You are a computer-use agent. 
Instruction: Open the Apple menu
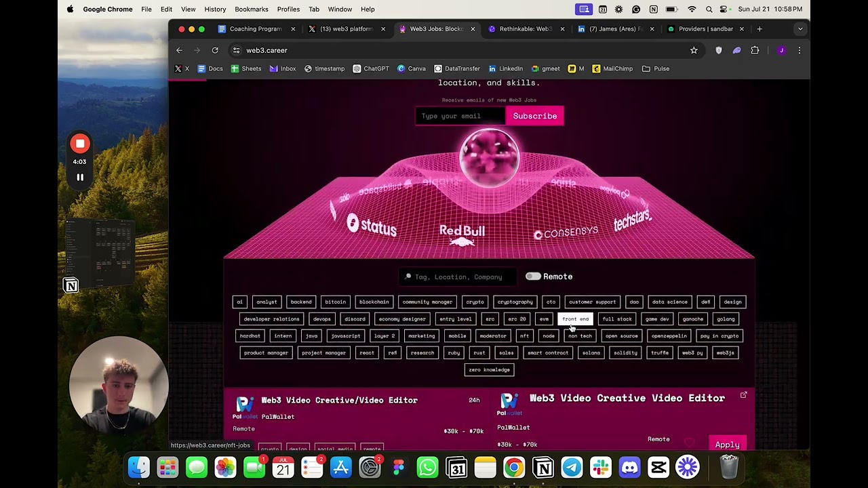[70, 9]
